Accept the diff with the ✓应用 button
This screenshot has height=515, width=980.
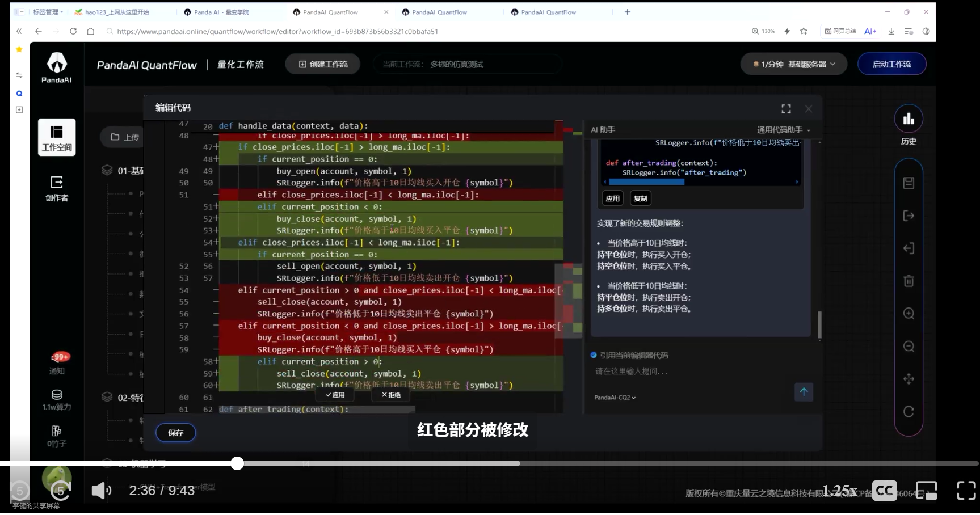(335, 395)
